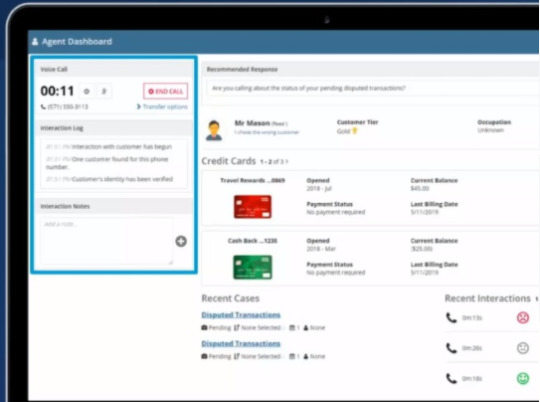Click the microphone icon button next to call timer
This screenshot has width=540, height=402.
pyautogui.click(x=104, y=91)
